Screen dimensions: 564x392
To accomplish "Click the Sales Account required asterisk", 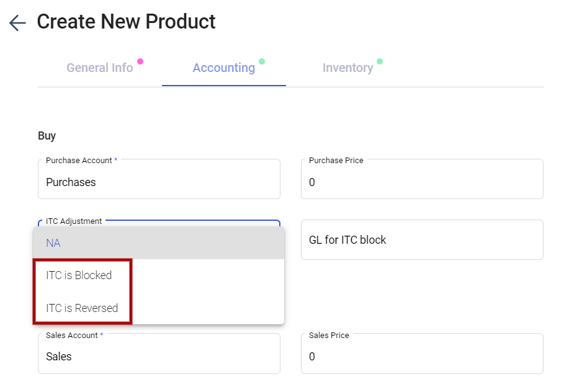I will pyautogui.click(x=101, y=334).
